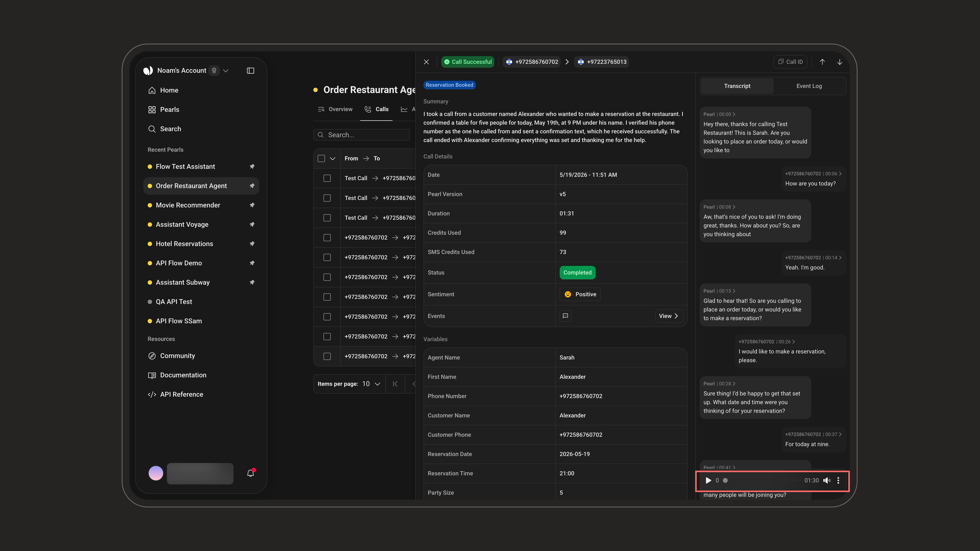This screenshot has height=551, width=980.
Task: Click destination number +97223765013 chip
Action: [601, 62]
